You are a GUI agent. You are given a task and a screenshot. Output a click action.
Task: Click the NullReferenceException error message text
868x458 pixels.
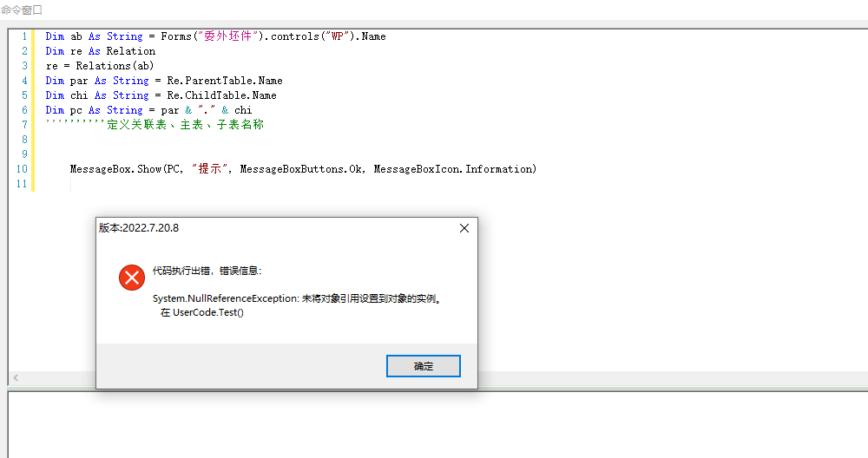[298, 298]
